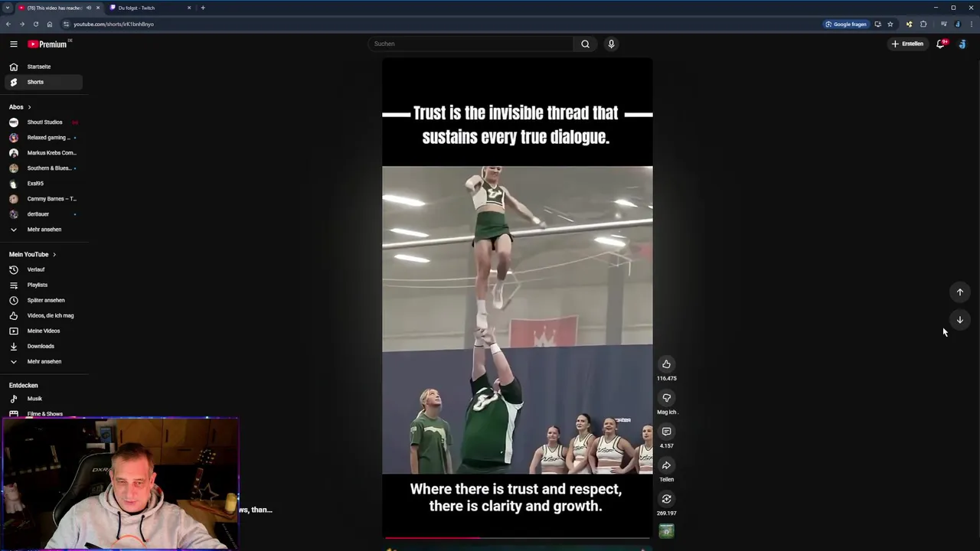The width and height of the screenshot is (980, 551).
Task: Open Später ansehen list
Action: (43, 300)
